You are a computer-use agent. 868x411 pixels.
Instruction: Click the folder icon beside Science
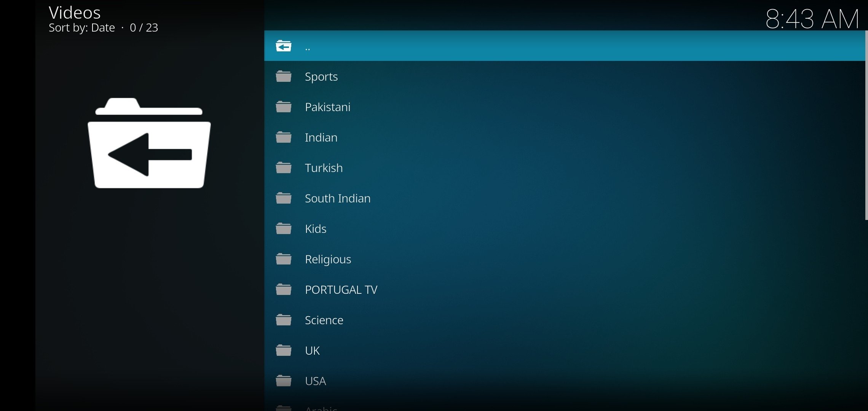click(284, 320)
